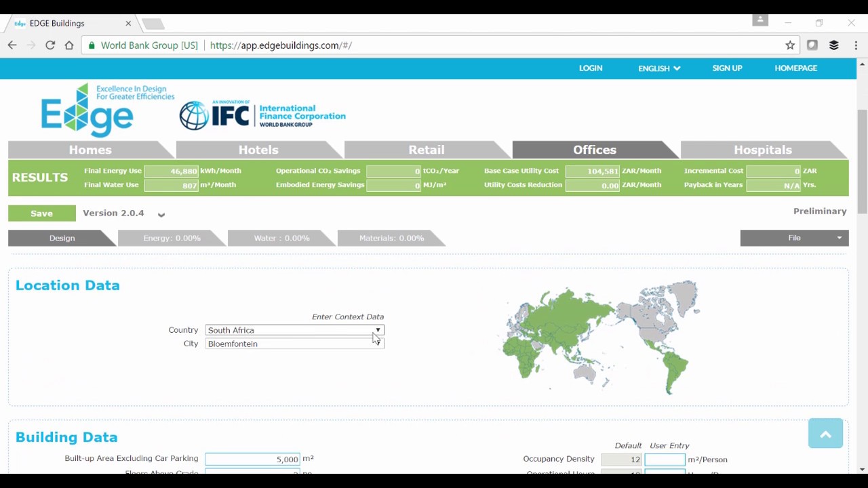Click the Incremental Cost value field

pos(773,171)
